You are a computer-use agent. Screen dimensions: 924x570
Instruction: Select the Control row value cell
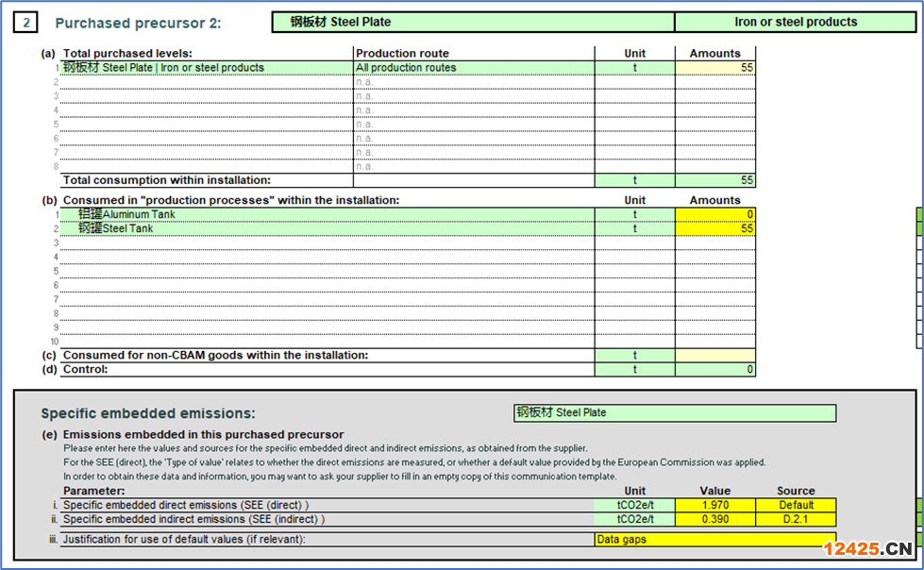pos(714,370)
